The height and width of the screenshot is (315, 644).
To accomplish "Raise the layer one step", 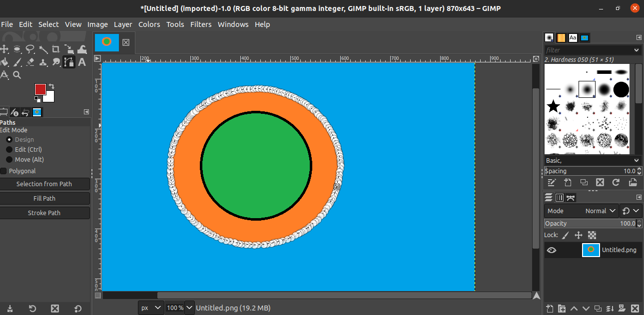I will click(x=574, y=309).
